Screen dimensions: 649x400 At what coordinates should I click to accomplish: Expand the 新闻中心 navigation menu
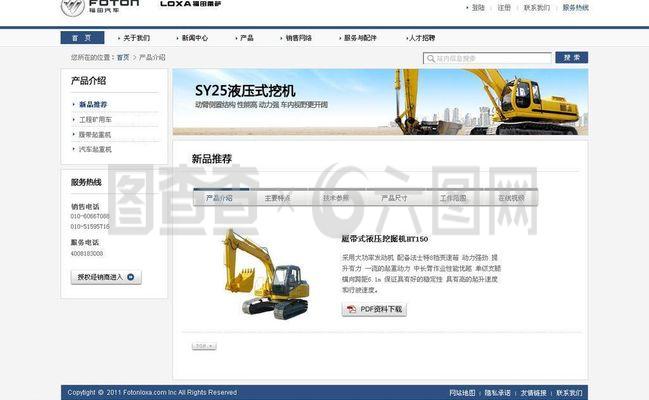pyautogui.click(x=194, y=38)
